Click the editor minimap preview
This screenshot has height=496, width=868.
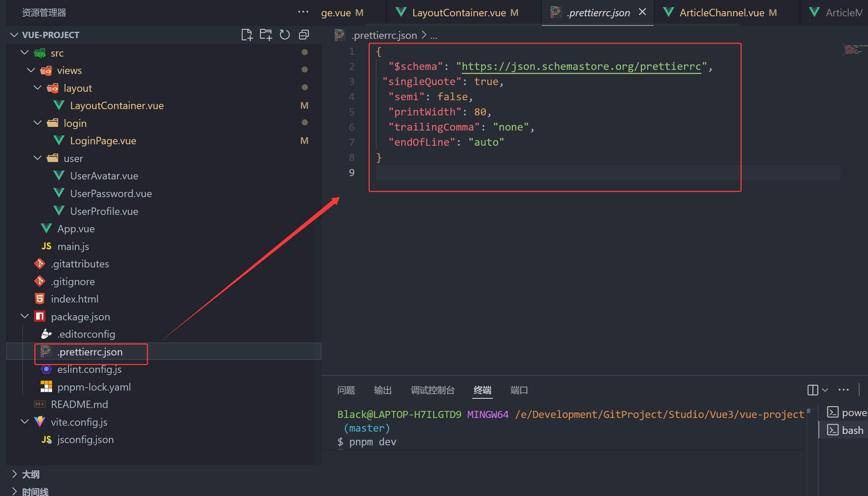pos(854,49)
